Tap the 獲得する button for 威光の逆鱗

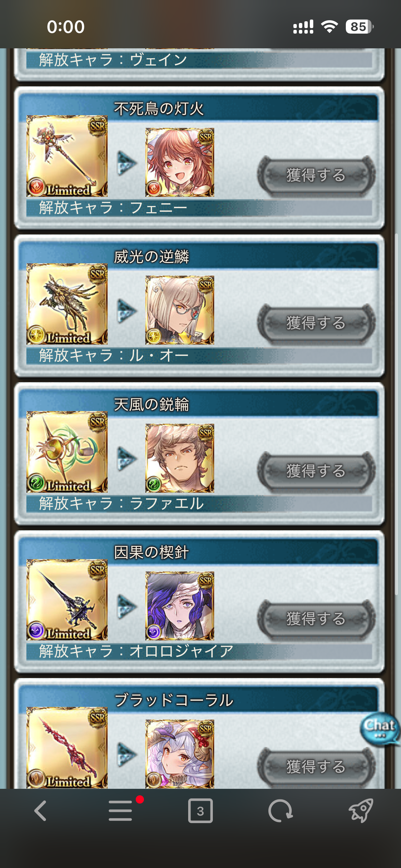coord(316,324)
